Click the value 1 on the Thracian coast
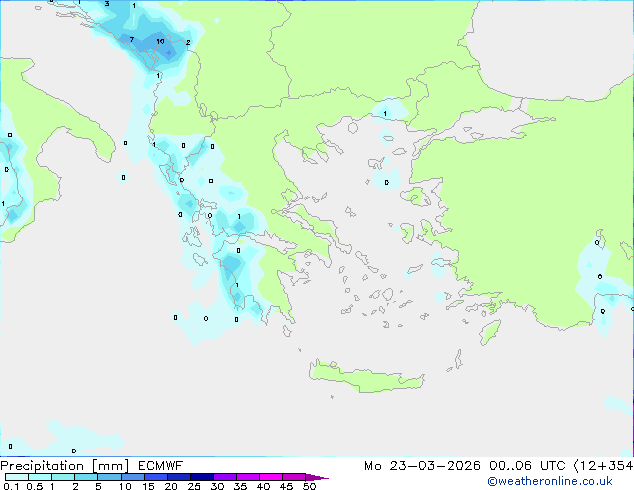The image size is (634, 490). 385,114
